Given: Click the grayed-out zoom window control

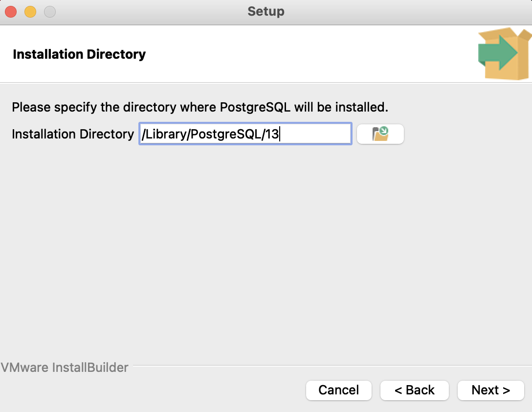Looking at the screenshot, I should point(49,11).
